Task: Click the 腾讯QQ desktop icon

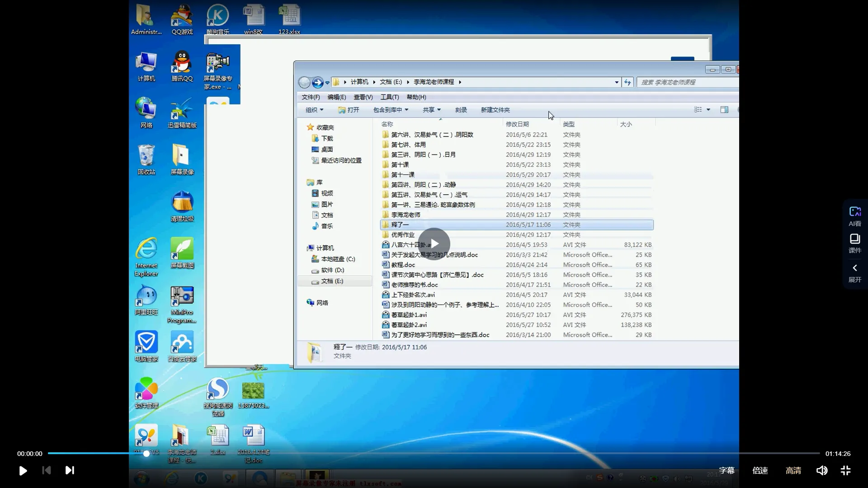Action: click(182, 66)
